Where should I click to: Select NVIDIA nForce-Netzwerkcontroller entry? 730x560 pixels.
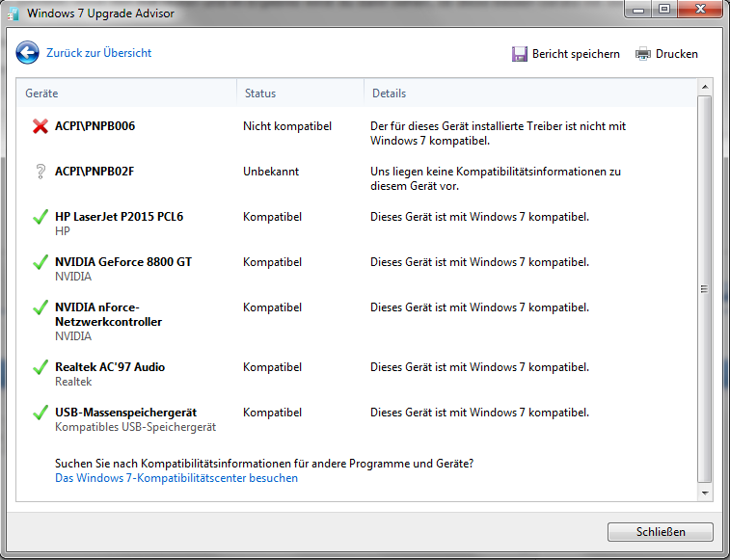[108, 314]
